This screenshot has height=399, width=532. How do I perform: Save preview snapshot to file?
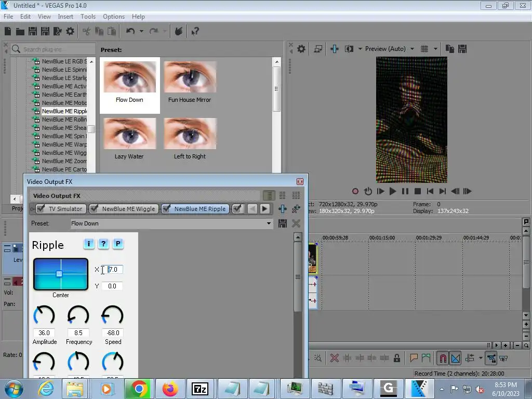click(462, 49)
